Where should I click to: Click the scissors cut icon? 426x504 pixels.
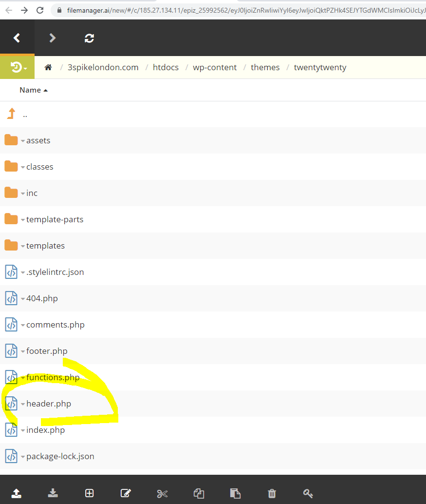[162, 493]
